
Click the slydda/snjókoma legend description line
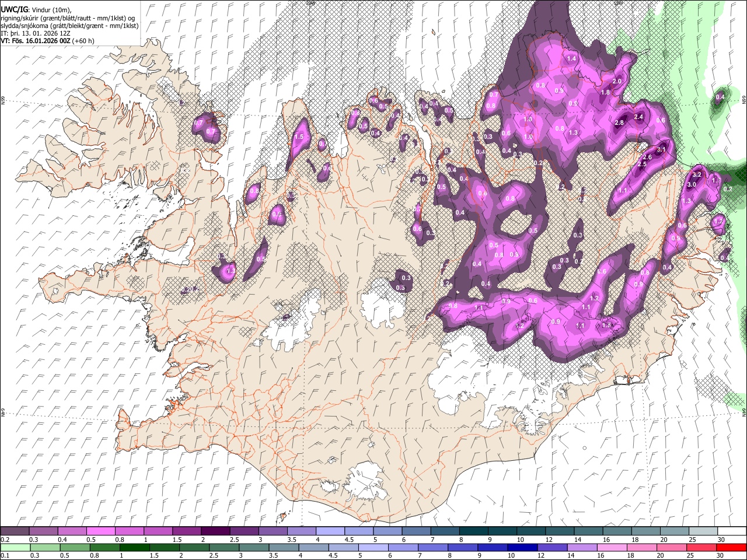pos(69,26)
